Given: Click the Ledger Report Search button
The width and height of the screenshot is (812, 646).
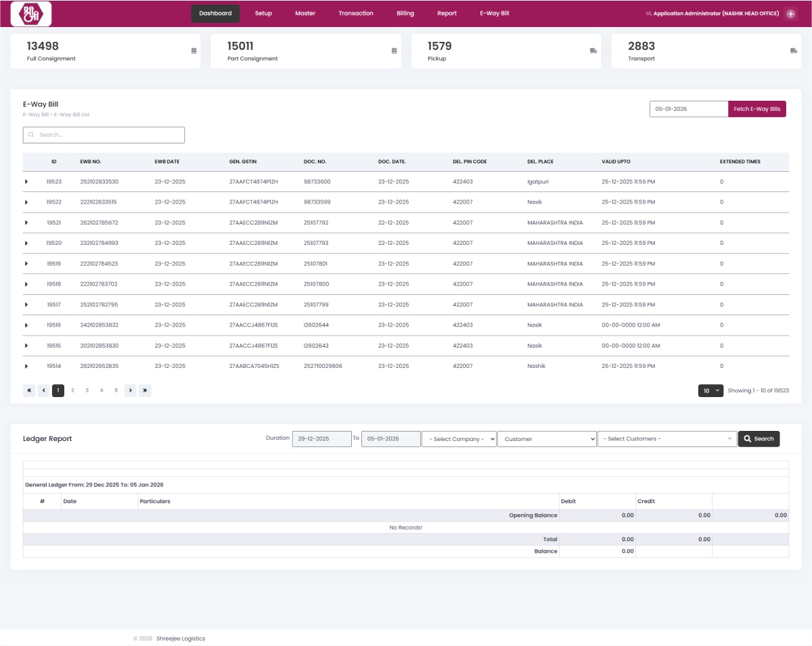Looking at the screenshot, I should point(759,439).
